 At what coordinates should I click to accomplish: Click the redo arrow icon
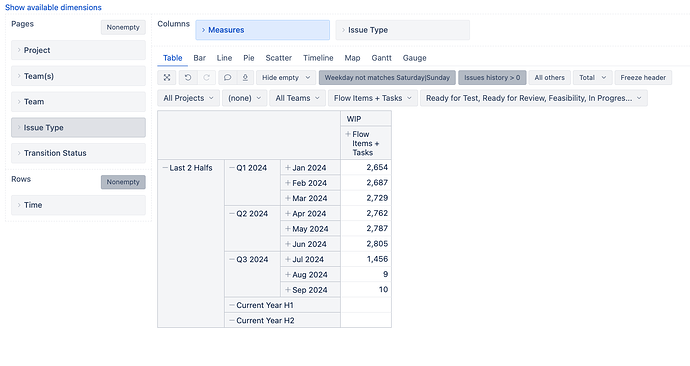pos(206,77)
